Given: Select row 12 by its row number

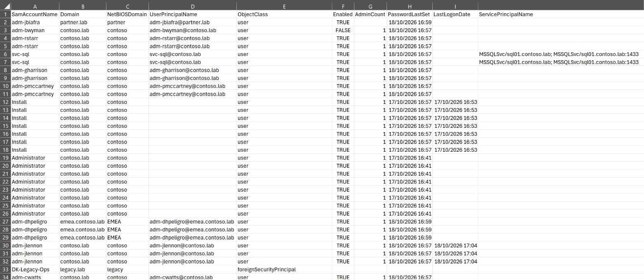Looking at the screenshot, I should point(5,102).
